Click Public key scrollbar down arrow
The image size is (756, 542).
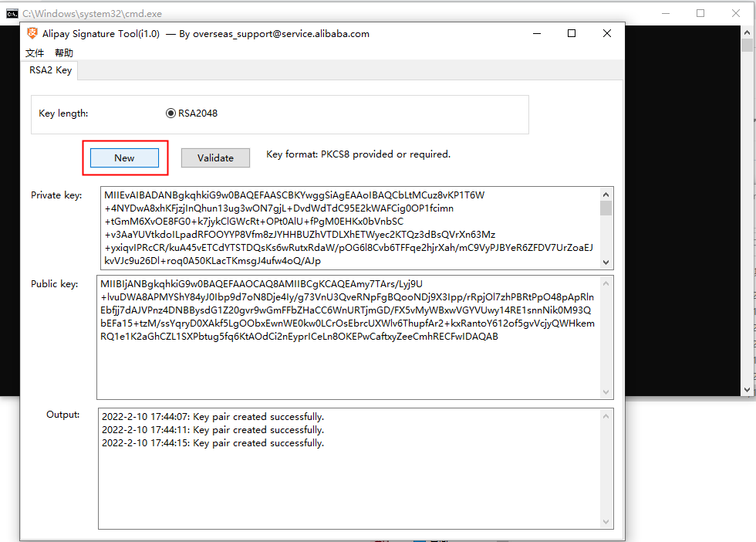(606, 392)
